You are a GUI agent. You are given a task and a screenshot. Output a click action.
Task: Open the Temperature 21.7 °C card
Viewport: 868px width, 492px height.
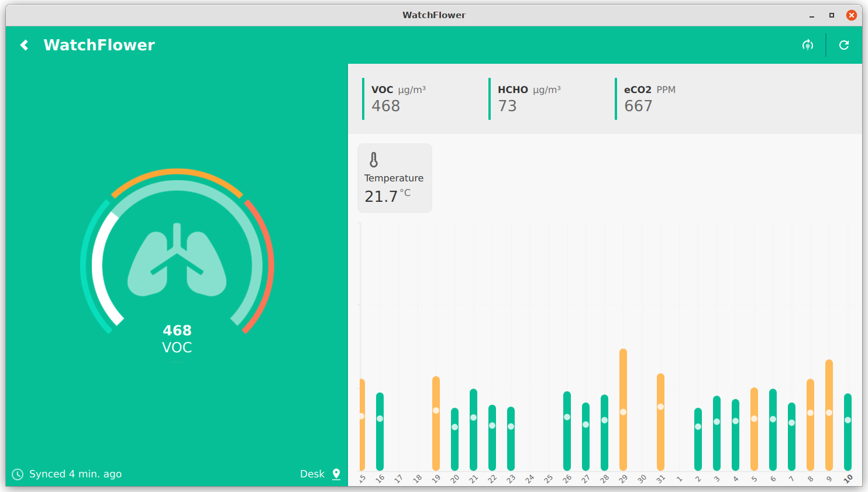click(x=395, y=178)
